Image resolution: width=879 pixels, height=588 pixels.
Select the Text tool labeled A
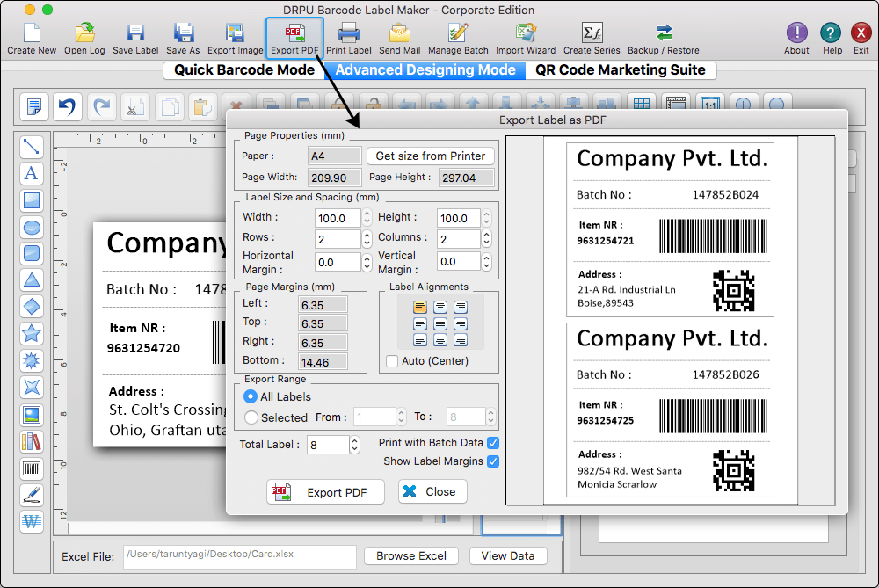point(32,173)
